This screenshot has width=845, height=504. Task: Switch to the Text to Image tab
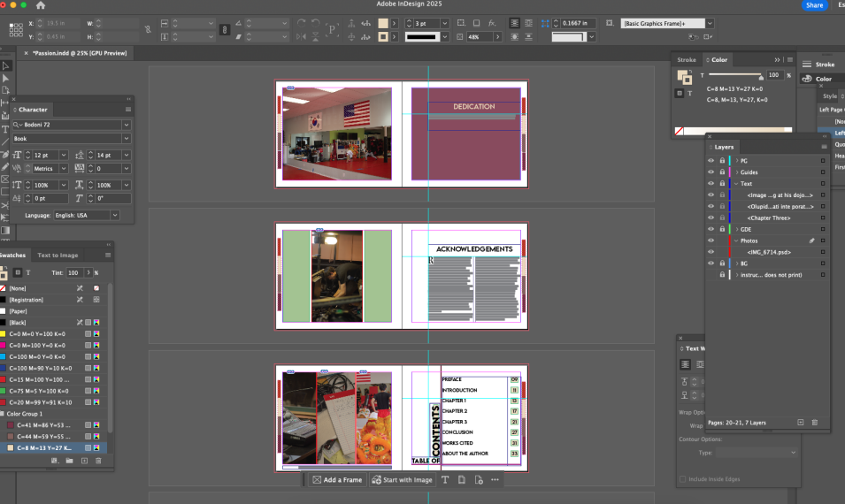tap(58, 256)
